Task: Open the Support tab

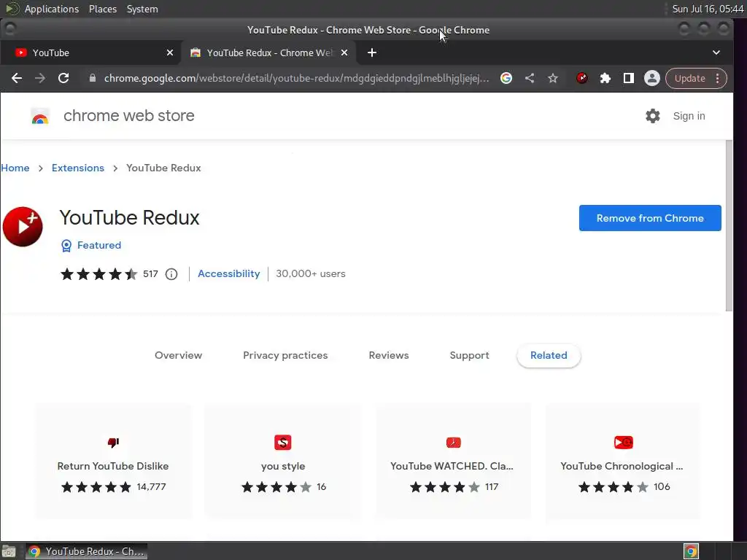Action: (x=469, y=355)
